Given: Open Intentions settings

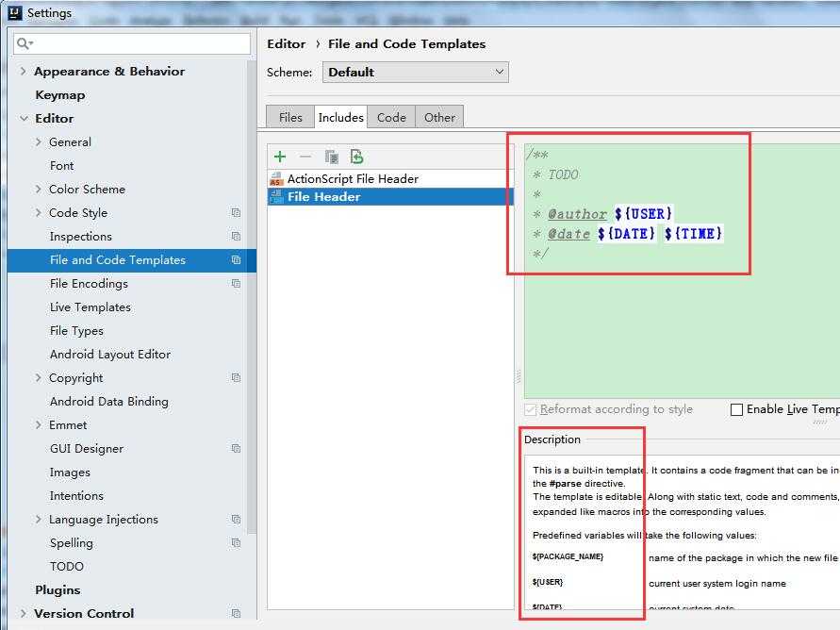Looking at the screenshot, I should pyautogui.click(x=76, y=495).
